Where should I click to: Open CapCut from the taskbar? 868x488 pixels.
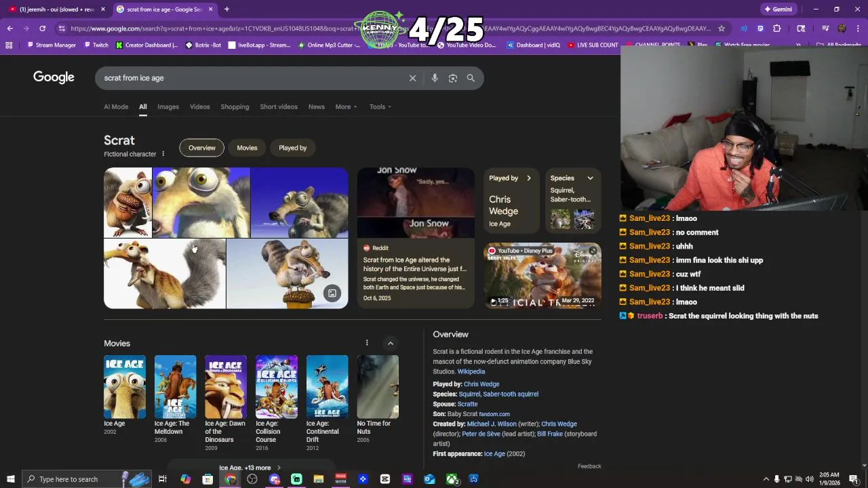(x=385, y=479)
